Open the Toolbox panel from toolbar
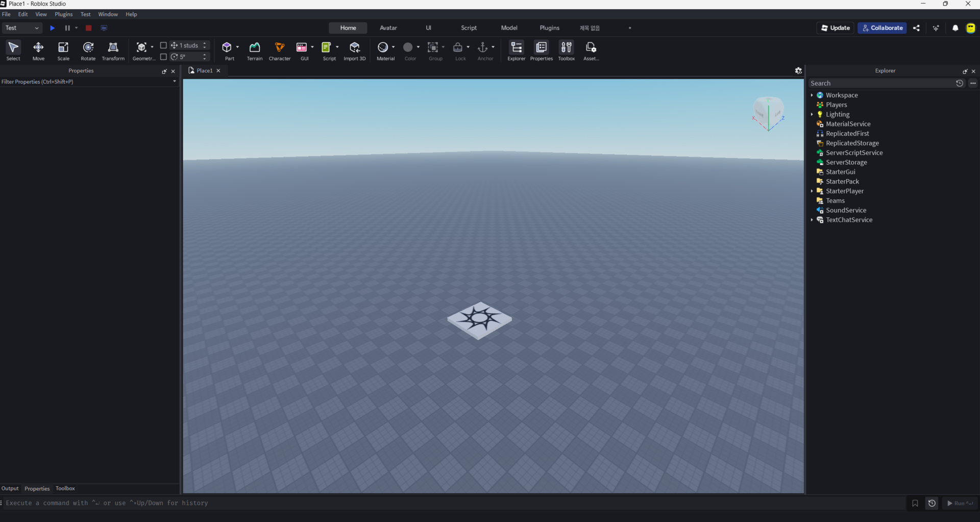This screenshot has width=980, height=522. tap(566, 51)
